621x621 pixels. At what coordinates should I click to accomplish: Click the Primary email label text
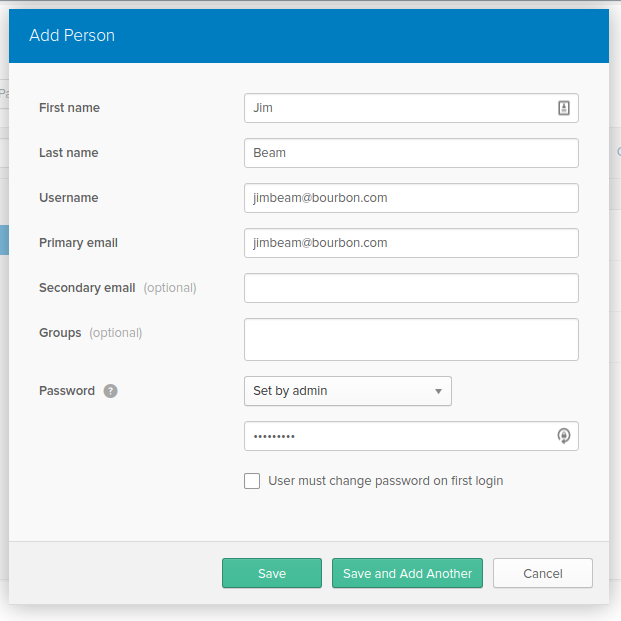click(x=78, y=243)
